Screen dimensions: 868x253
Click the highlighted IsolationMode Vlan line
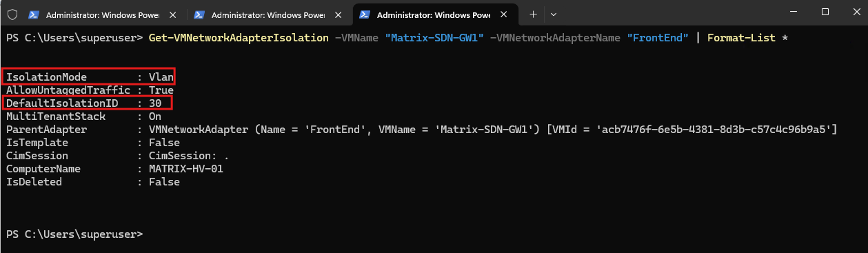(x=89, y=77)
